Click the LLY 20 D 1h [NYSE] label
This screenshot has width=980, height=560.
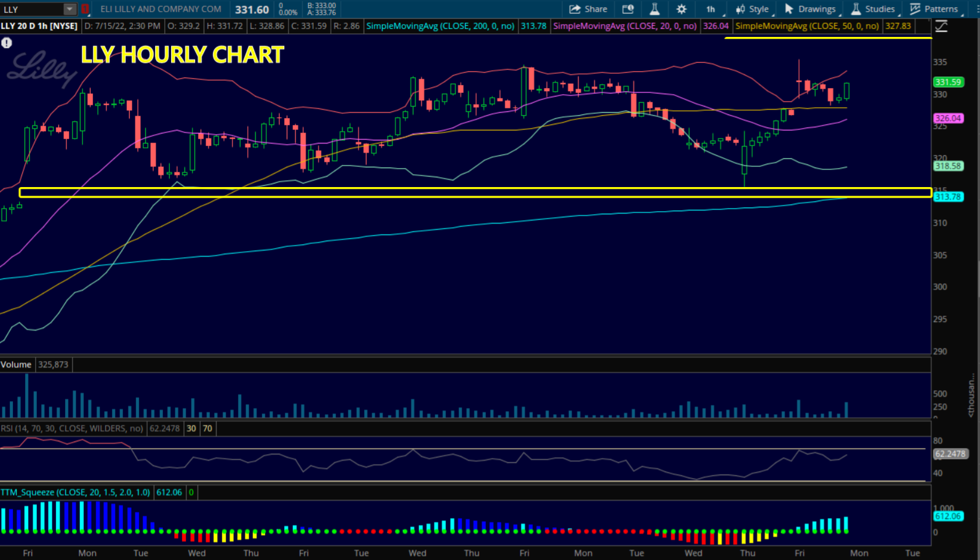39,26
